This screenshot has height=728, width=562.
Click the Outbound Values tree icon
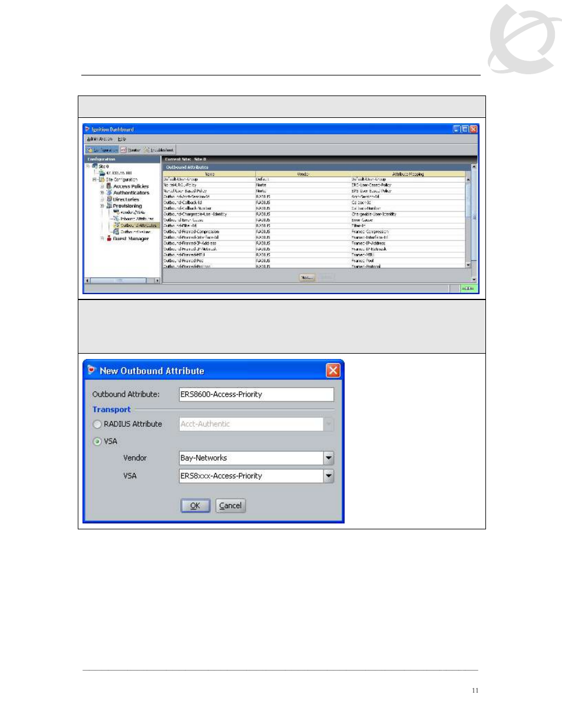pos(116,232)
